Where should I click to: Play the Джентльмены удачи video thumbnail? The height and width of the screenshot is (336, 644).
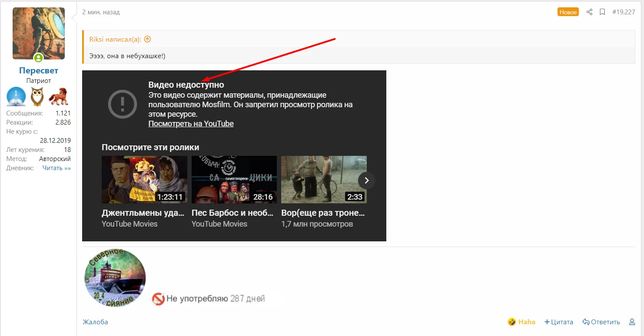coord(144,180)
